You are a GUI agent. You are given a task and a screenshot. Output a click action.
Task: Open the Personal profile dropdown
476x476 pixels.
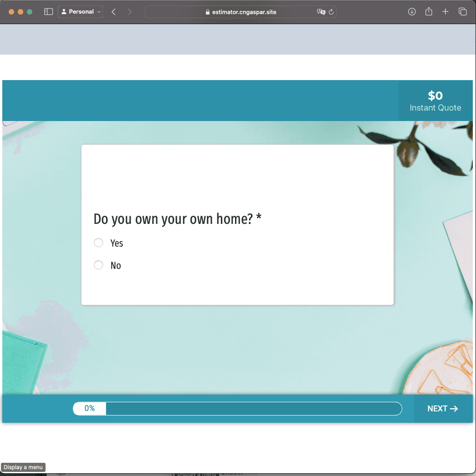81,12
